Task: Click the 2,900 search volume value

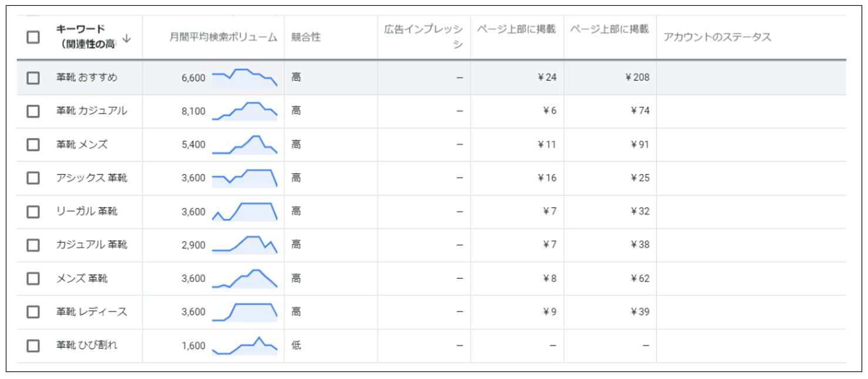Action: pyautogui.click(x=194, y=246)
